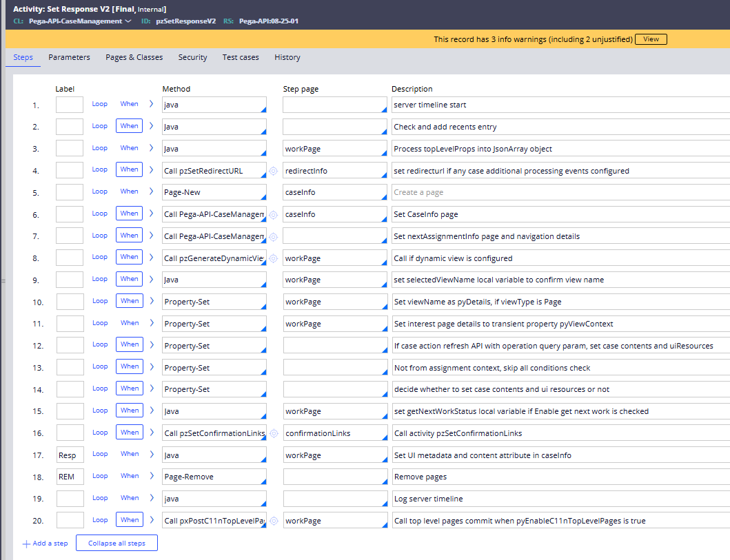Expand step 20 details chevron
The width and height of the screenshot is (730, 560).
tap(152, 519)
